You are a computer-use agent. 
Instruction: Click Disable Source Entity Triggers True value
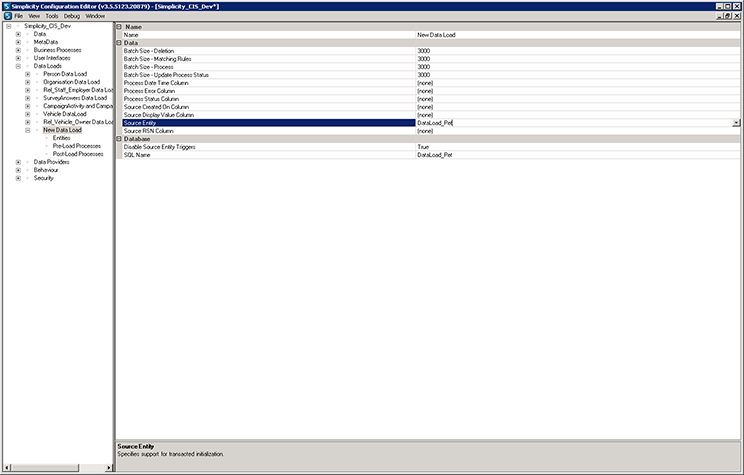(577, 147)
